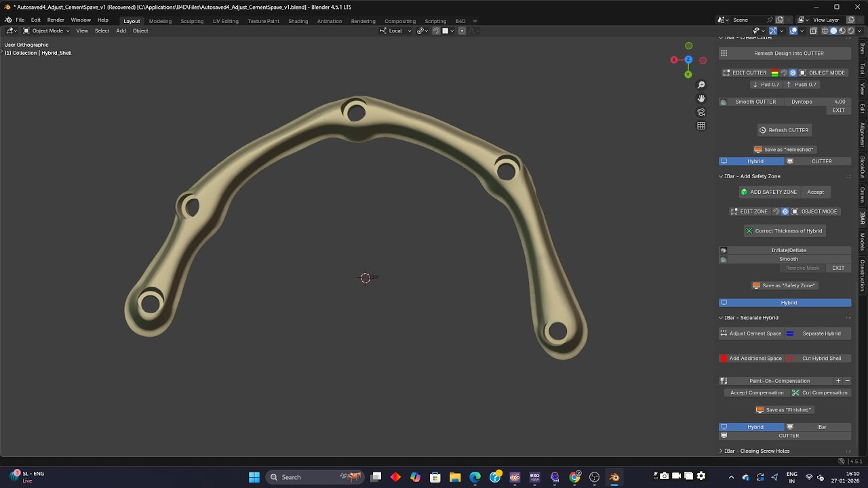Toggle viewport gizmos icon
This screenshot has height=488, width=868.
(774, 30)
